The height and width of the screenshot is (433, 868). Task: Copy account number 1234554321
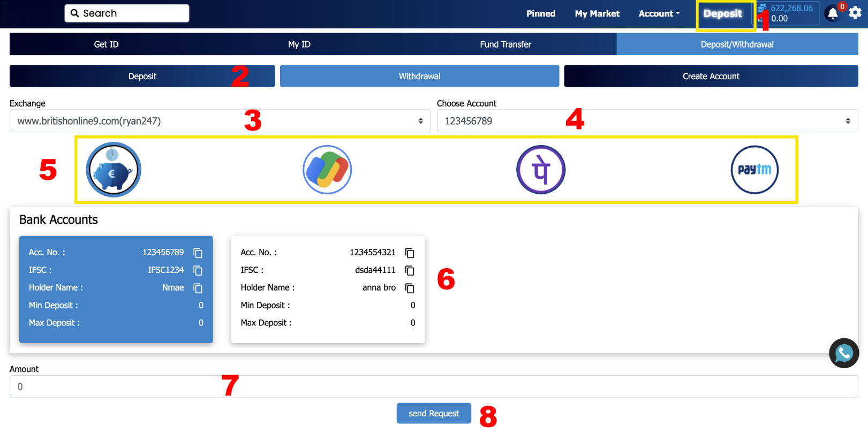click(x=410, y=253)
